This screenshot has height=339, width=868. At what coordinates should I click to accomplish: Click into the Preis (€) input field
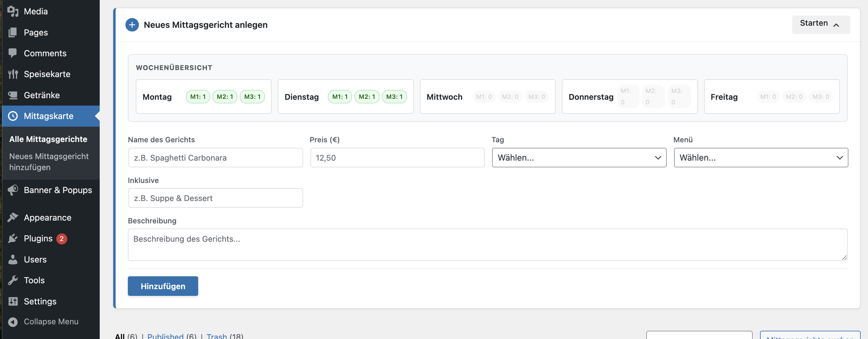coord(397,157)
